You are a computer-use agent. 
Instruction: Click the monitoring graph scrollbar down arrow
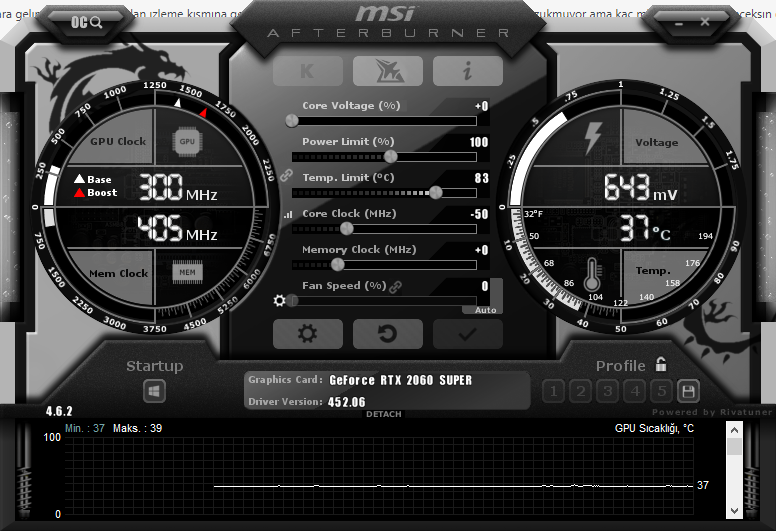click(x=734, y=511)
